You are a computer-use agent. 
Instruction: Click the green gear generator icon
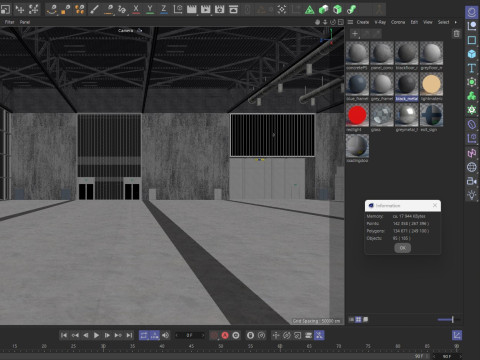(471, 110)
